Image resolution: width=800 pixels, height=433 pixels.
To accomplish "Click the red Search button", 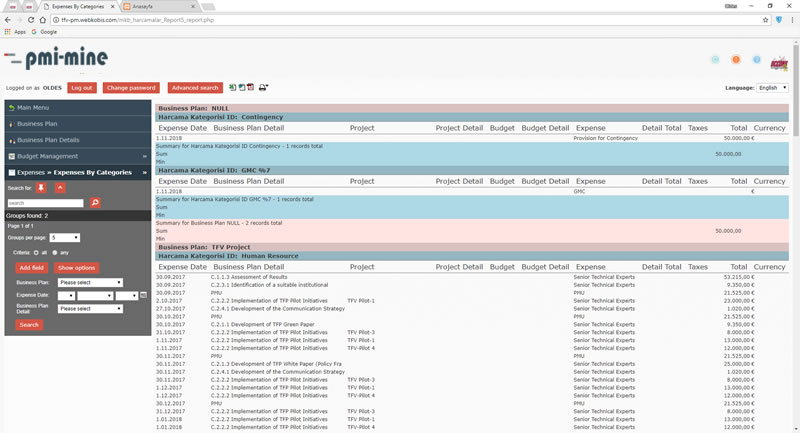I will tap(29, 324).
